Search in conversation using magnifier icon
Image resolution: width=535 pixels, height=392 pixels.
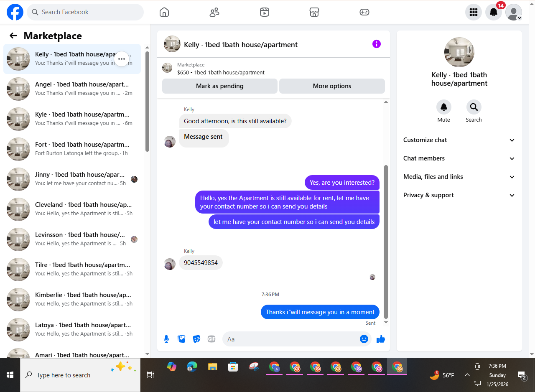(x=474, y=107)
